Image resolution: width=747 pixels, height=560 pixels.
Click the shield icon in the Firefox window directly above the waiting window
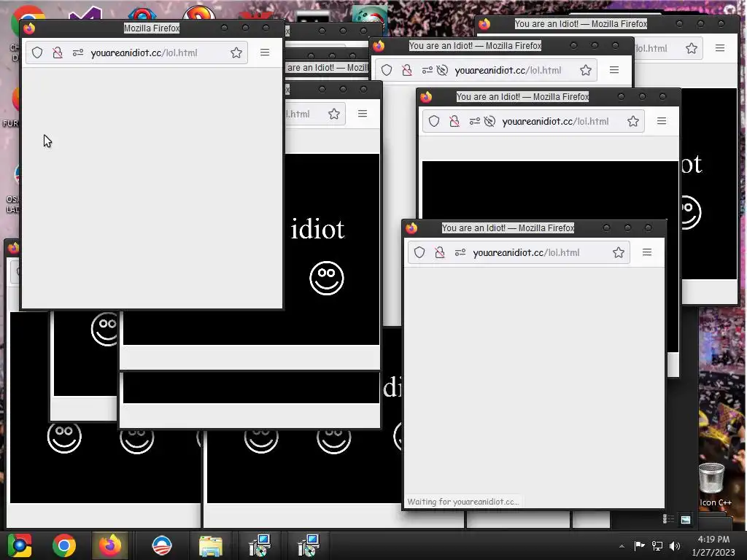coord(434,122)
